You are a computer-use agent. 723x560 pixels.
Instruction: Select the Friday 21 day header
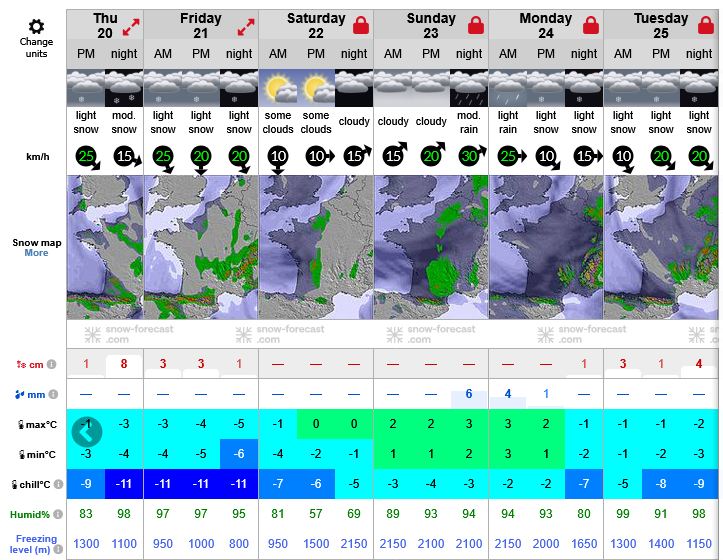point(201,26)
